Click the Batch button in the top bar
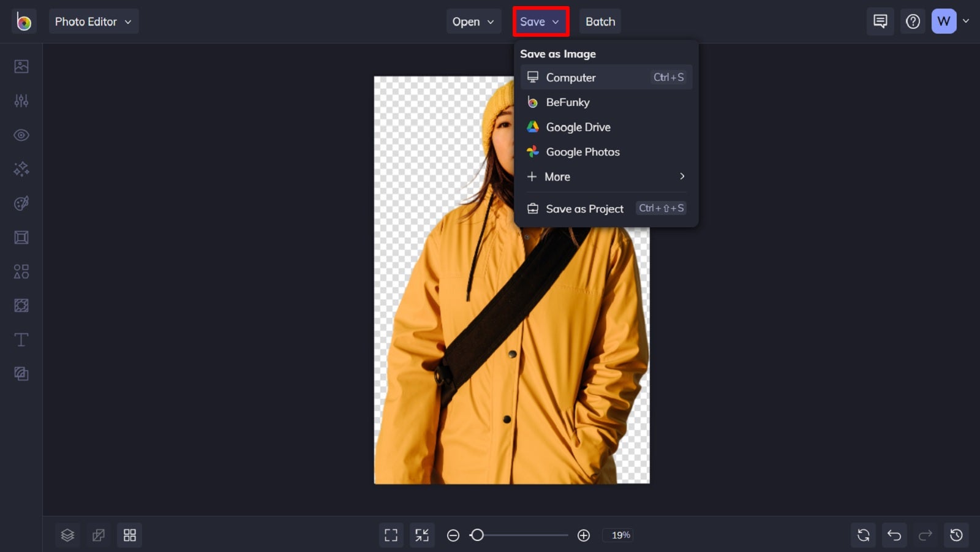 [600, 21]
